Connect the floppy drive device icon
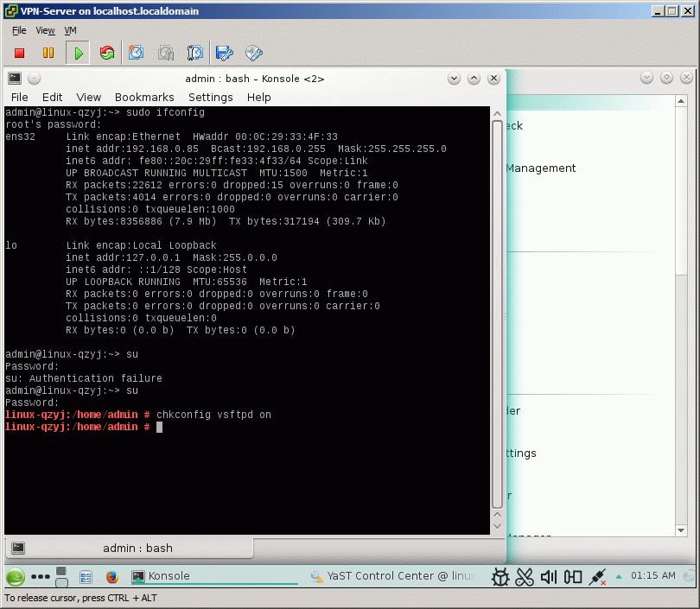The width and height of the screenshot is (700, 609). click(x=224, y=53)
